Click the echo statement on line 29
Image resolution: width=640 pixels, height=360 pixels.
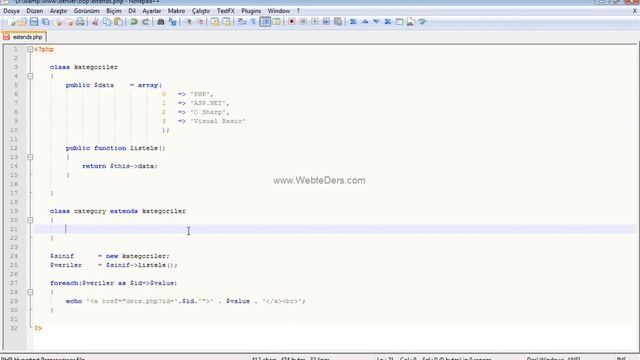tap(186, 301)
